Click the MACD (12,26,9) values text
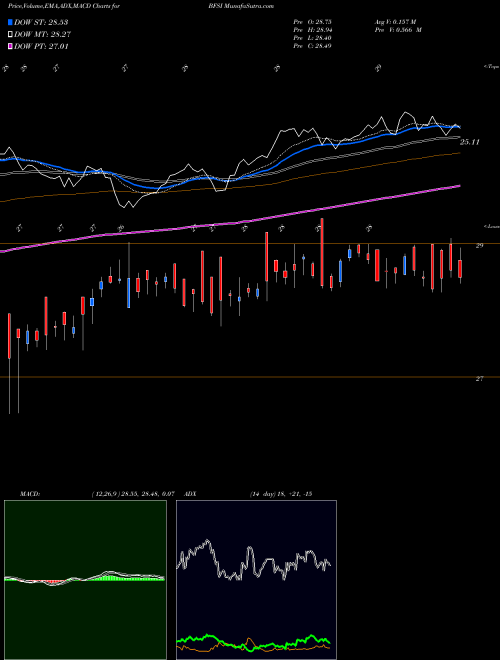Image resolution: width=500 pixels, height=660 pixels. click(x=133, y=494)
